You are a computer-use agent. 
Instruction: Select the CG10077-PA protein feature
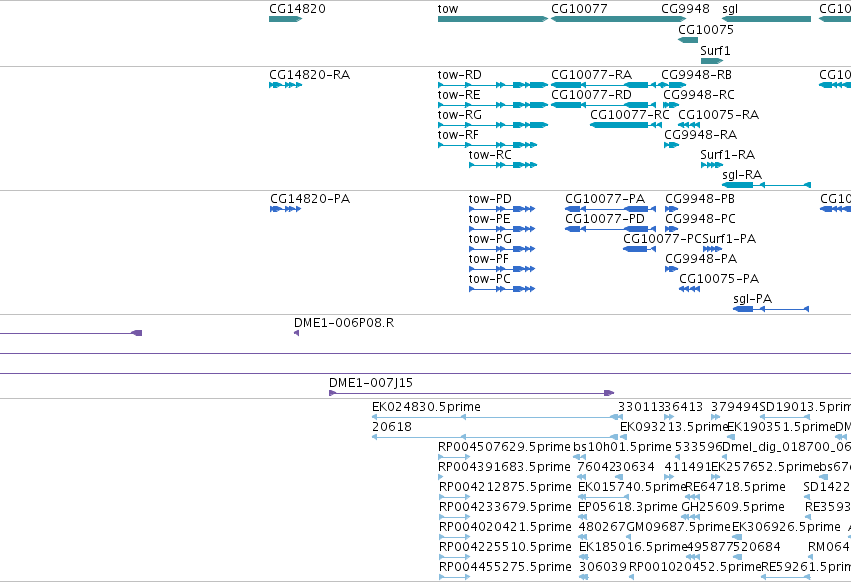(x=611, y=209)
